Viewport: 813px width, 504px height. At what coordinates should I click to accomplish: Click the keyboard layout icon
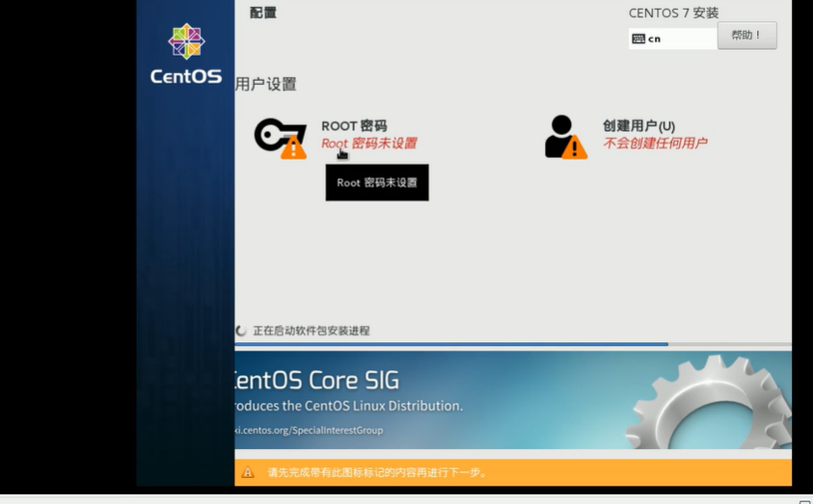click(638, 39)
